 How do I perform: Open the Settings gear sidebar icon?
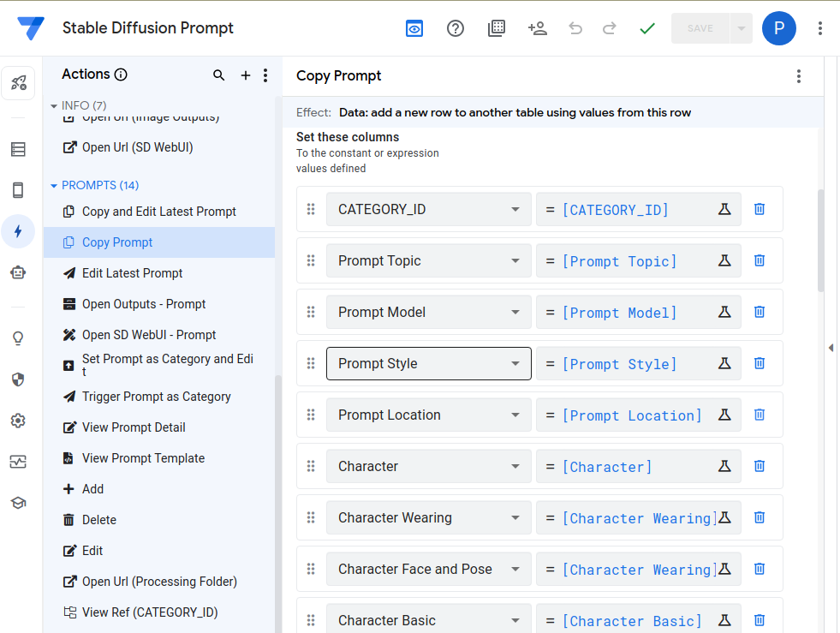[18, 421]
